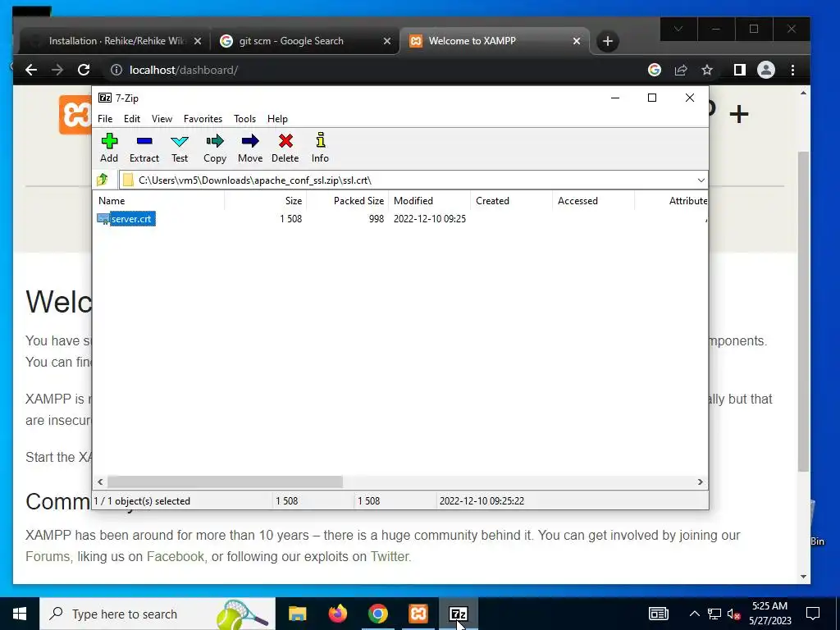Screen dimensions: 840x630
Task: Open a new Chrome tab
Action: 608,41
